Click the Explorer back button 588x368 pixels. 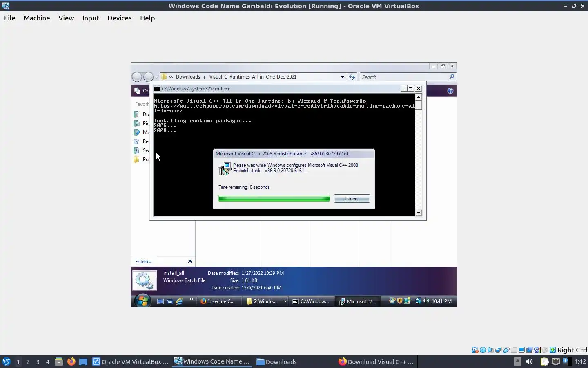coord(137,77)
